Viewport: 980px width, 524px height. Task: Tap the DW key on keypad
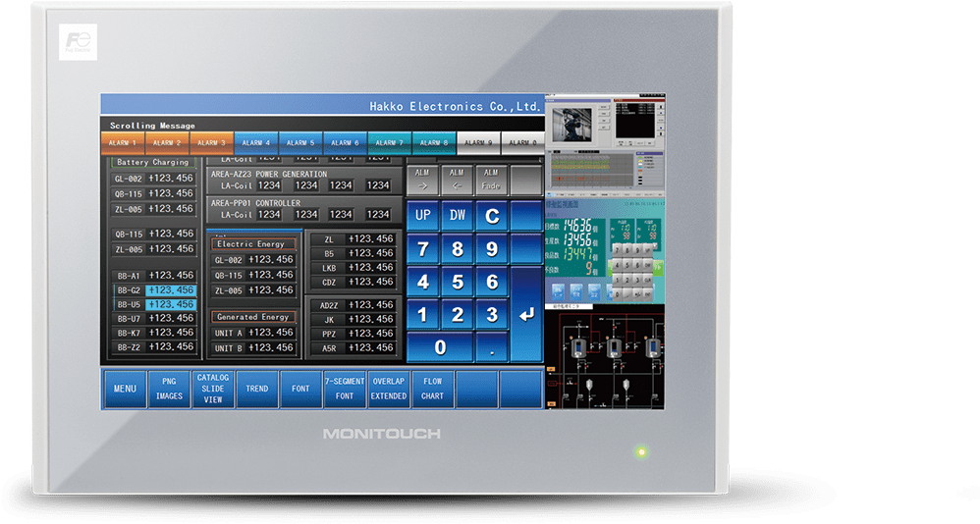458,216
